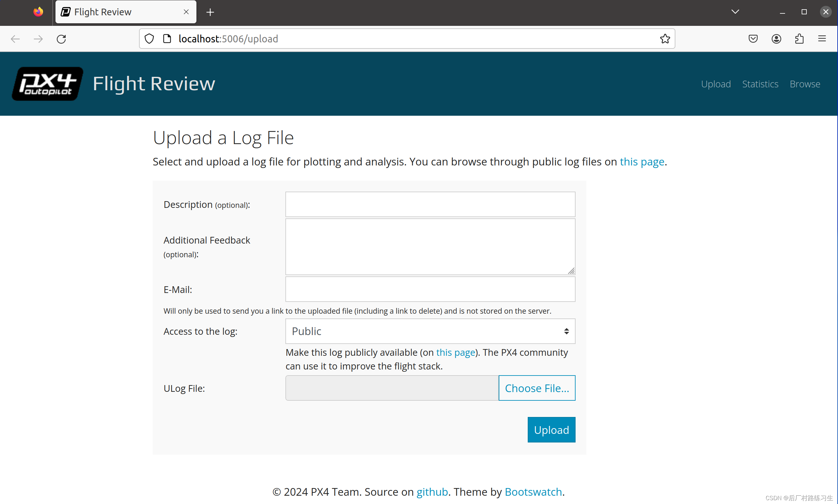Image resolution: width=838 pixels, height=504 pixels.
Task: Click Upload menu item in navigation
Action: [x=716, y=83]
